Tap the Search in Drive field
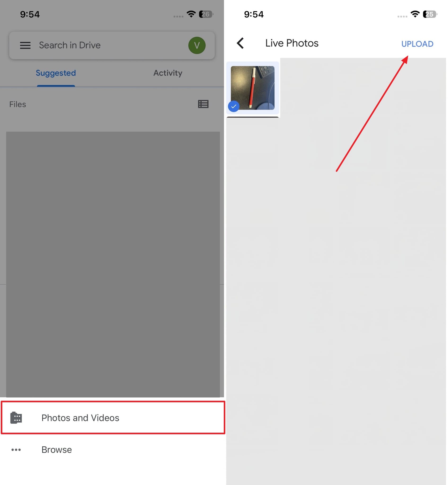The width and height of the screenshot is (448, 485). (x=112, y=45)
